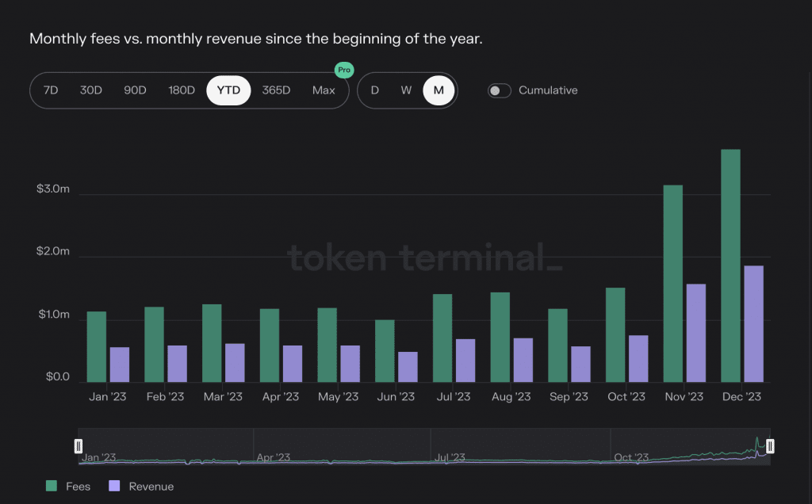Switch to the 365D range
Image resolution: width=812 pixels, height=504 pixels.
(276, 90)
